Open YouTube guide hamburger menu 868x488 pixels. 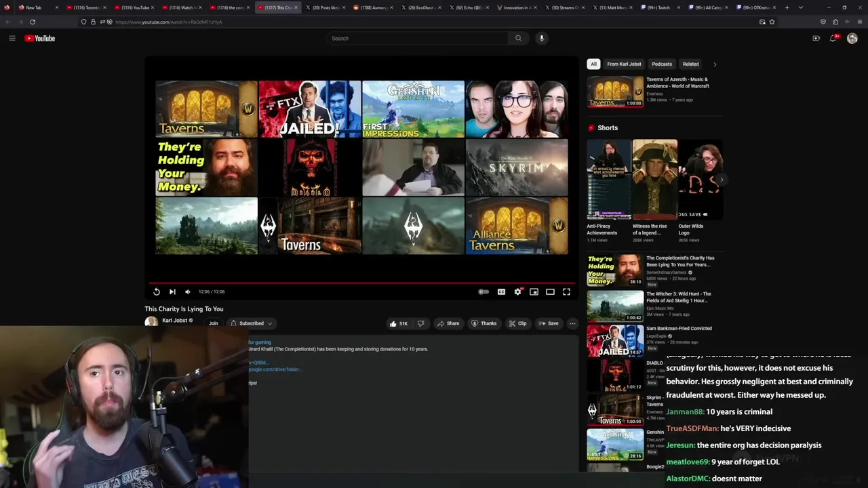(x=12, y=38)
